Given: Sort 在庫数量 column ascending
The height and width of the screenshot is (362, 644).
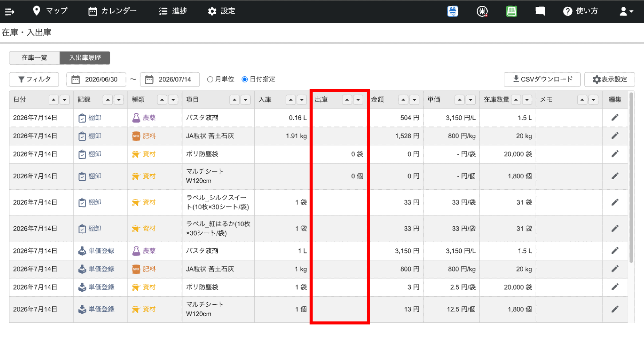Looking at the screenshot, I should click(x=516, y=100).
